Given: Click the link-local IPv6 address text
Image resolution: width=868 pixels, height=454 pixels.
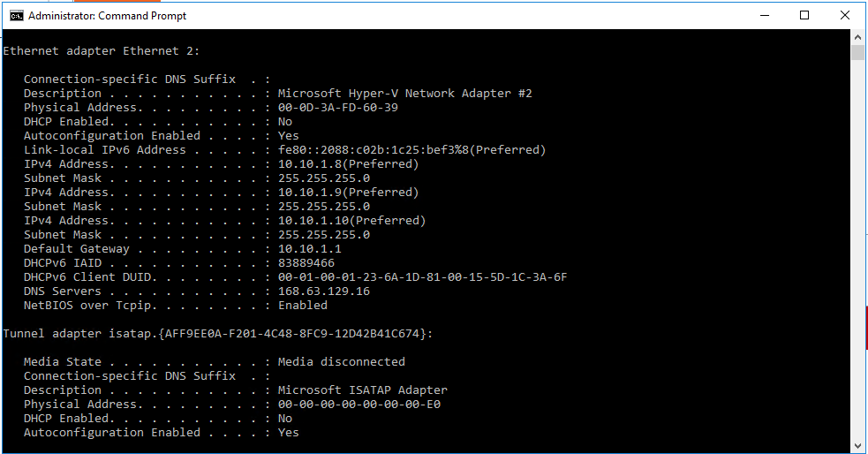Looking at the screenshot, I should click(x=411, y=150).
